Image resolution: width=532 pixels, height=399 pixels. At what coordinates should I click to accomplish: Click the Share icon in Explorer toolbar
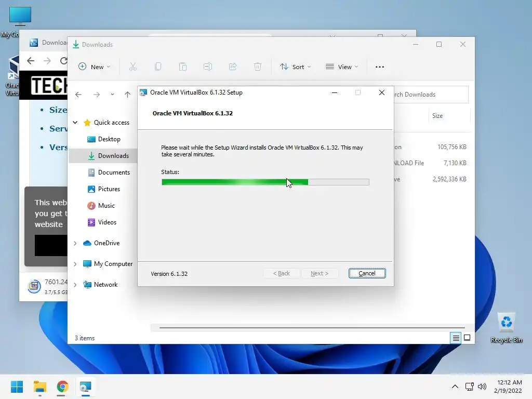pyautogui.click(x=233, y=67)
